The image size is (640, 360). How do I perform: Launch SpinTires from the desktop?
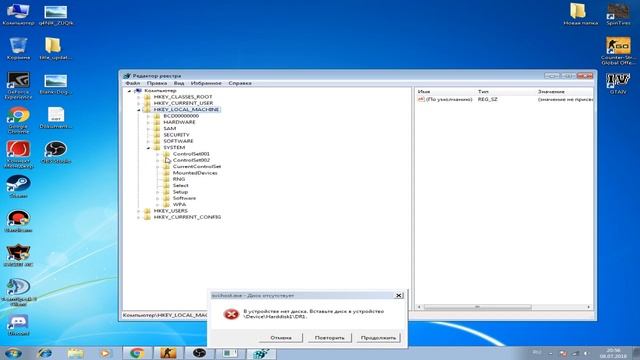618,13
